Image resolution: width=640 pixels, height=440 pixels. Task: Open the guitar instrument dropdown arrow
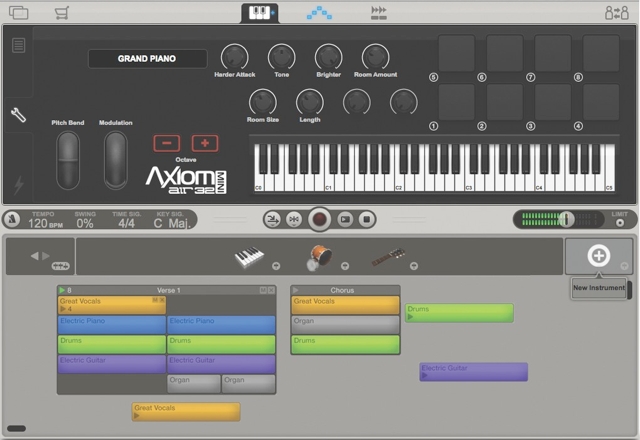(415, 266)
